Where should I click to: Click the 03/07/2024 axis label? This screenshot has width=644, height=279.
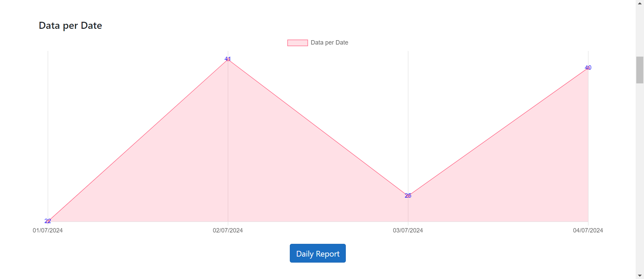408,230
